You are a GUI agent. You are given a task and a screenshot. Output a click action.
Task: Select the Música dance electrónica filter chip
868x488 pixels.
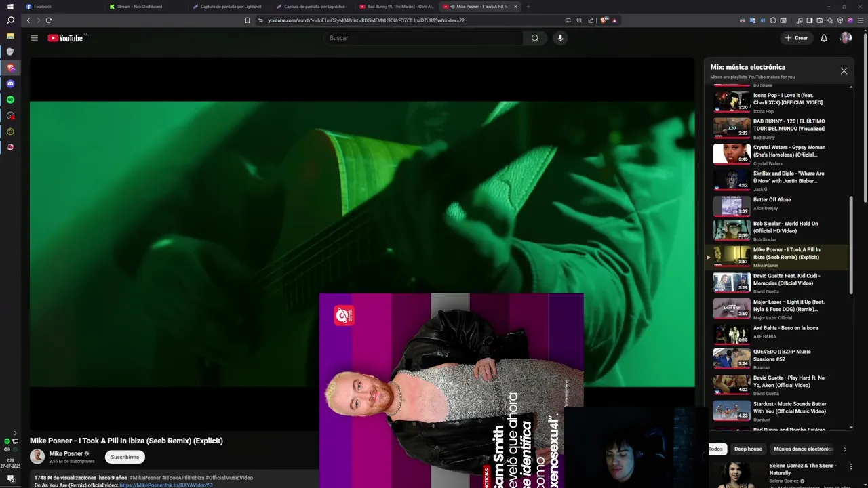(803, 449)
